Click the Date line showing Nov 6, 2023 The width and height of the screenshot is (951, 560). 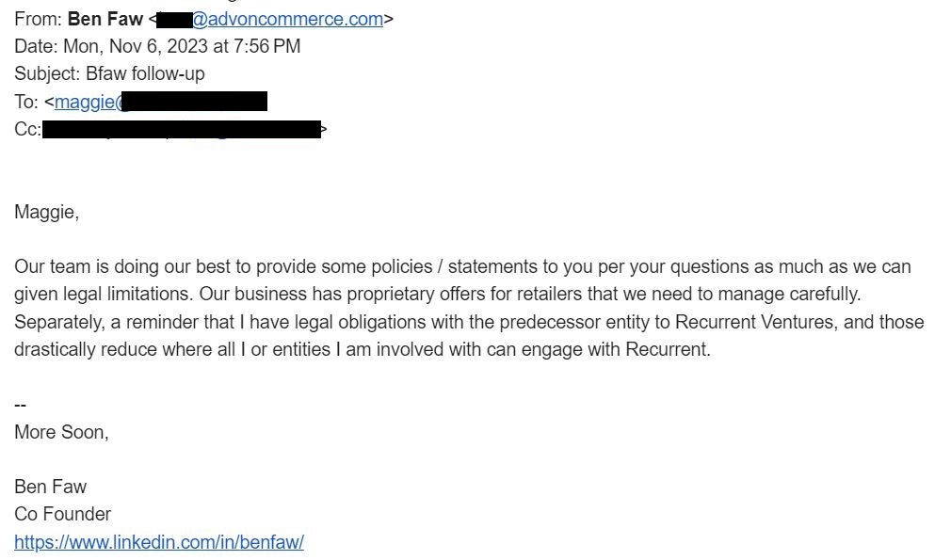(x=157, y=46)
